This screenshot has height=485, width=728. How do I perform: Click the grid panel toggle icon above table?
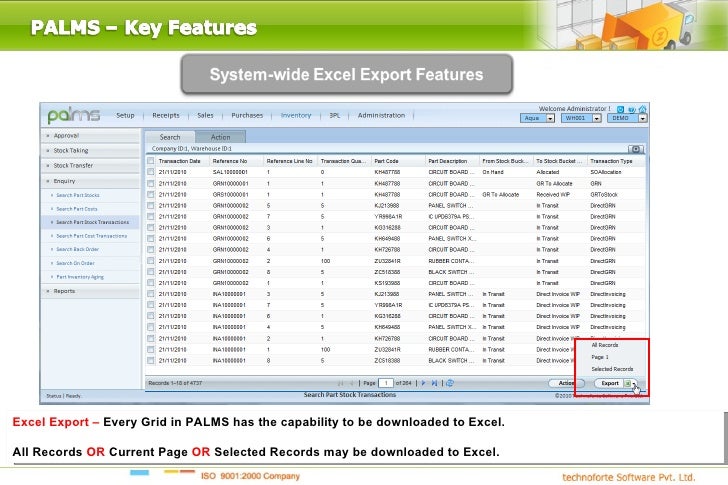(636, 149)
